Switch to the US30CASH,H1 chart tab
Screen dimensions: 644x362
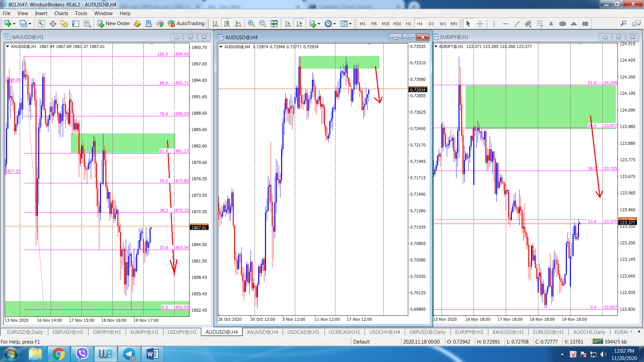344,332
